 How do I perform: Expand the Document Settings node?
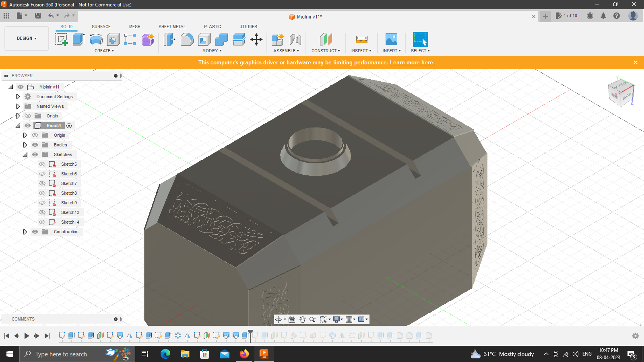pyautogui.click(x=18, y=97)
